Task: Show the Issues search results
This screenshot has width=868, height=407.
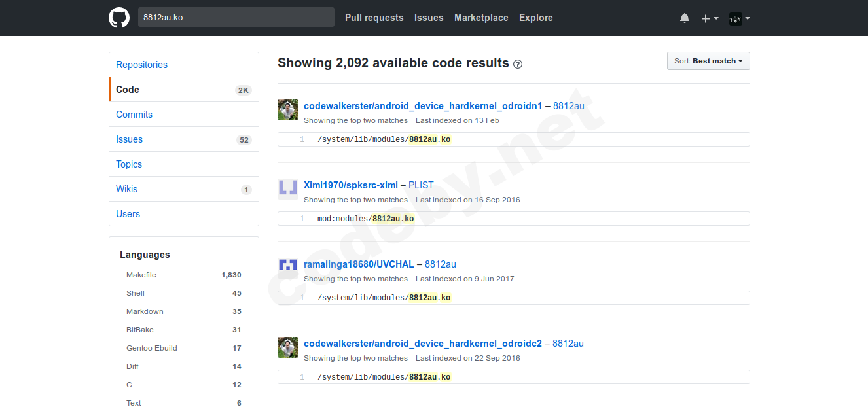Action: (129, 139)
